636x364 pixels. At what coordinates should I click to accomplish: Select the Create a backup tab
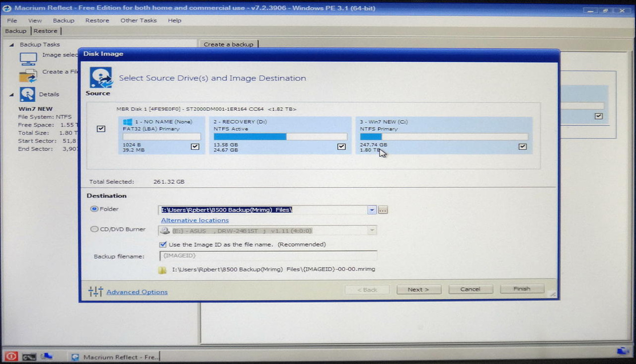click(x=229, y=44)
